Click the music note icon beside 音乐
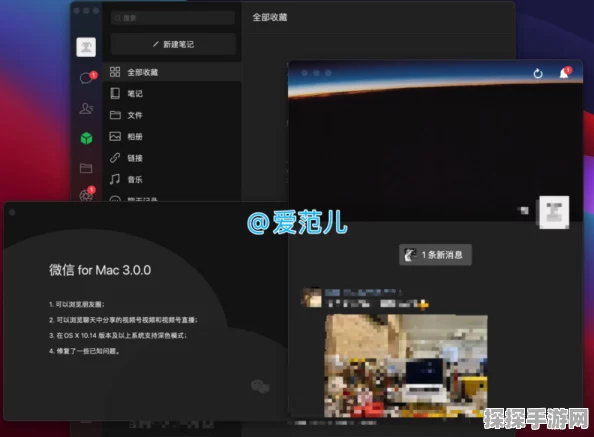The height and width of the screenshot is (437, 594). pos(115,179)
